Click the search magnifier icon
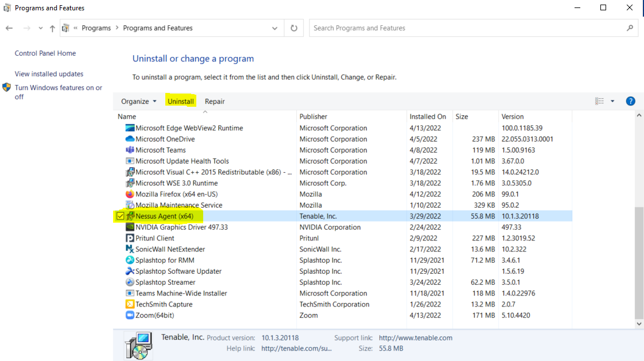This screenshot has width=644, height=361. click(x=630, y=28)
